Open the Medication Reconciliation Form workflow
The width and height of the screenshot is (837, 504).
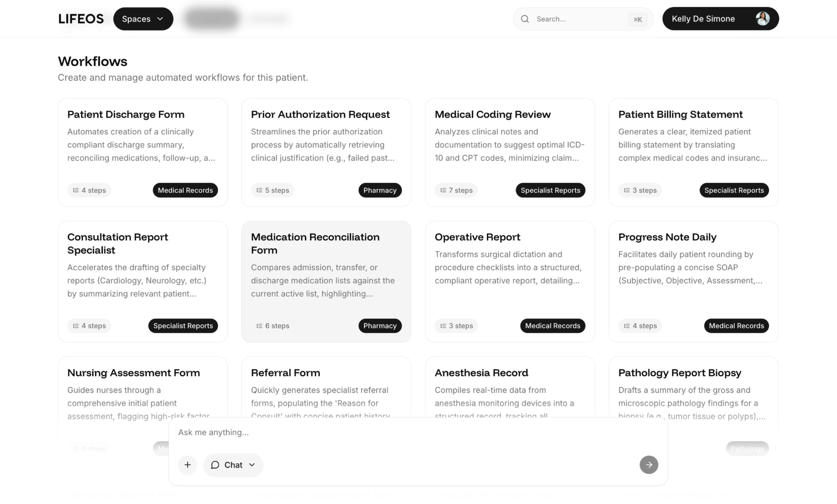pyautogui.click(x=326, y=282)
